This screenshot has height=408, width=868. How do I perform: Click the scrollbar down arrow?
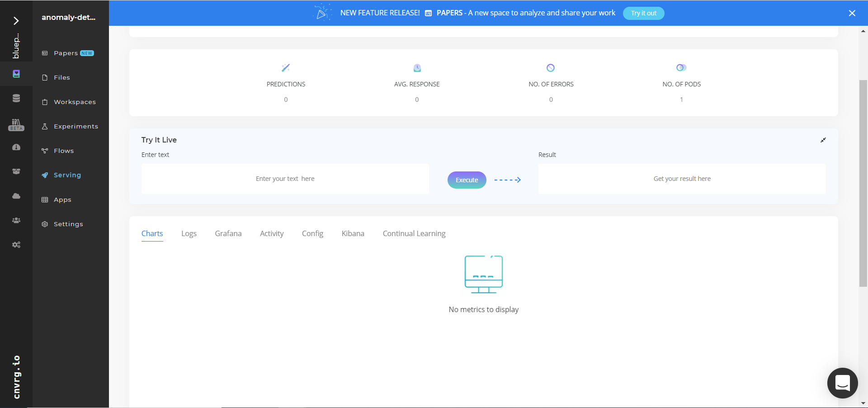[863, 403]
